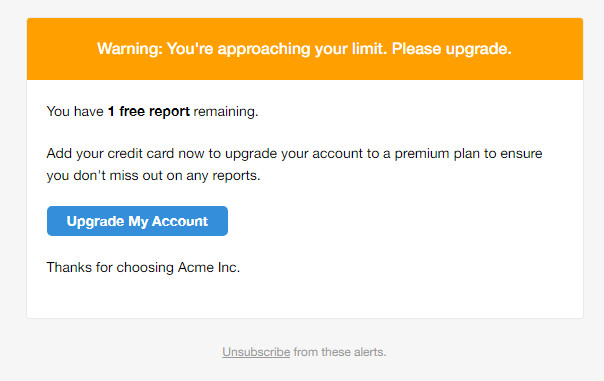The image size is (604, 381).
Task: Open the Unsubscribe link
Action: 256,352
